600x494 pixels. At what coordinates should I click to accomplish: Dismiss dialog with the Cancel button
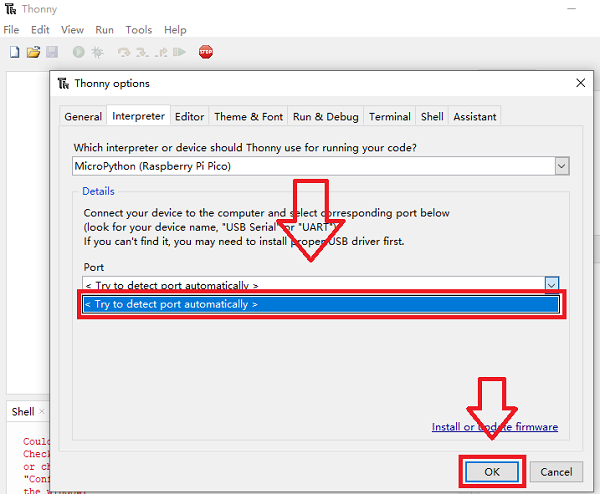(556, 472)
